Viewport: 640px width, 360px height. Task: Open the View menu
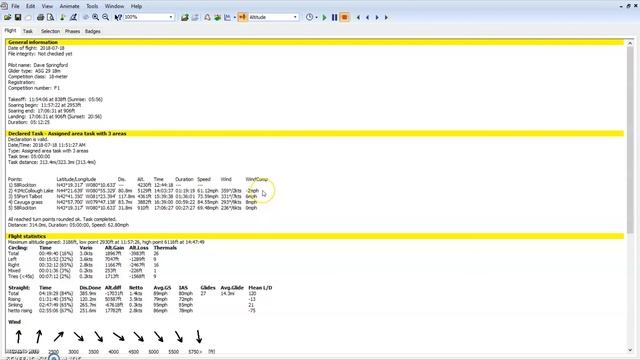(47, 6)
